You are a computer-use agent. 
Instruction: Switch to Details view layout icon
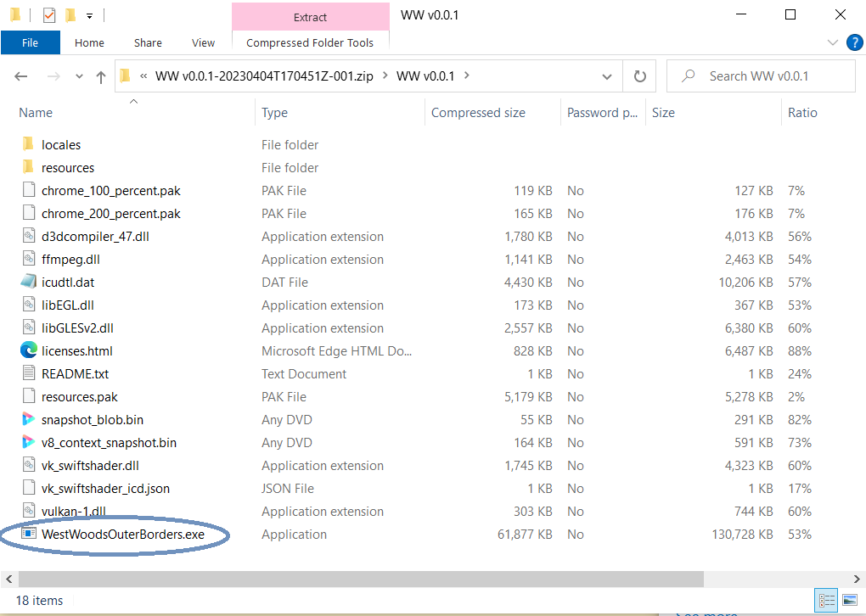click(827, 600)
